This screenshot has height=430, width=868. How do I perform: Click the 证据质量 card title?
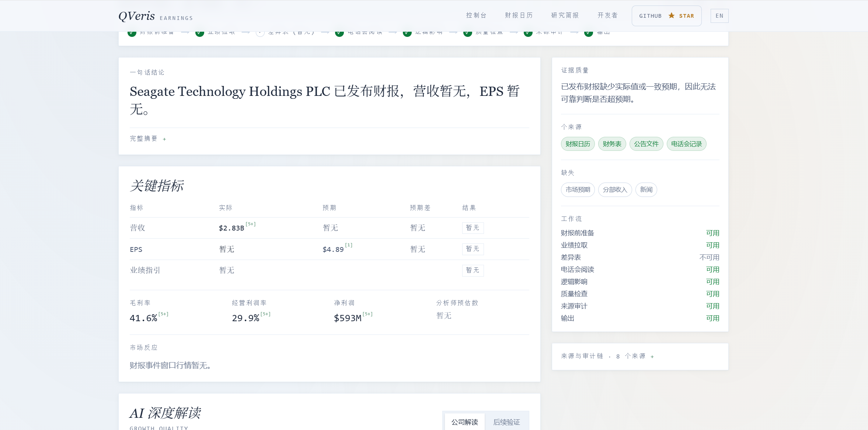point(575,70)
